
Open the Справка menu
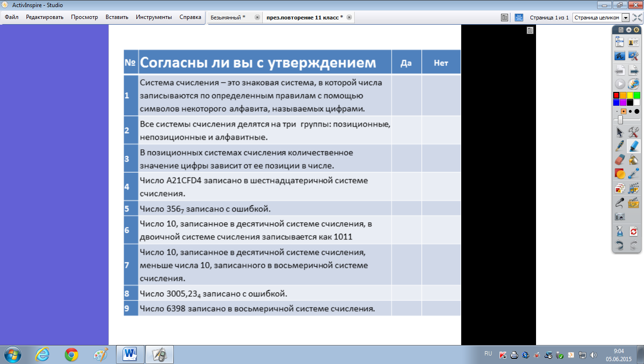pyautogui.click(x=190, y=17)
